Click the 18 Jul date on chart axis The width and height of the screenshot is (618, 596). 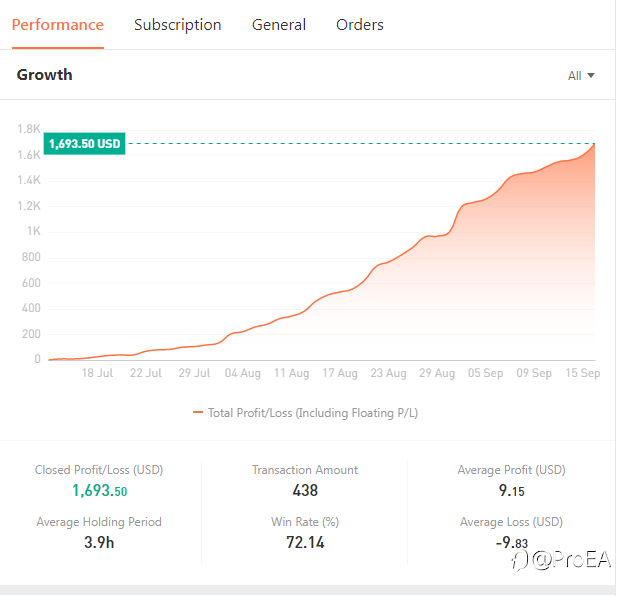(97, 373)
